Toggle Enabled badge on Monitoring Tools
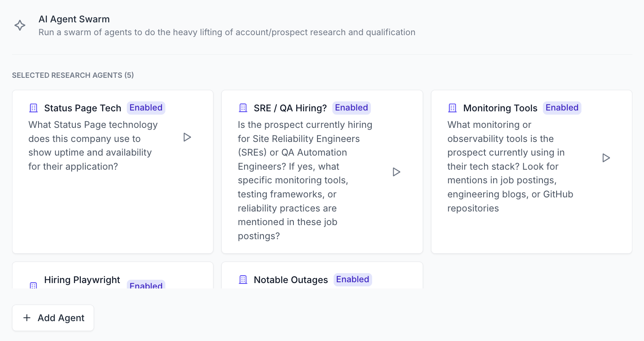 [x=562, y=108]
